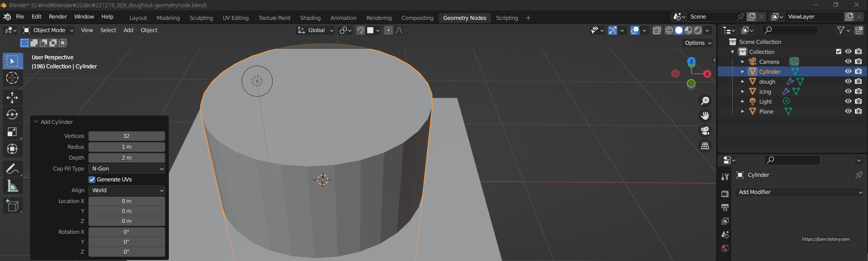Screen dimensions: 868x261
Task: Open outliner filter dropdown
Action: click(x=844, y=30)
